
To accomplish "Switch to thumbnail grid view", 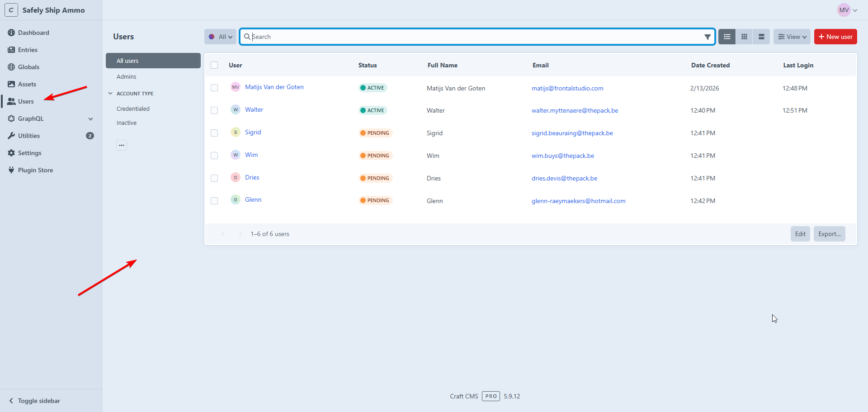I will tap(744, 37).
